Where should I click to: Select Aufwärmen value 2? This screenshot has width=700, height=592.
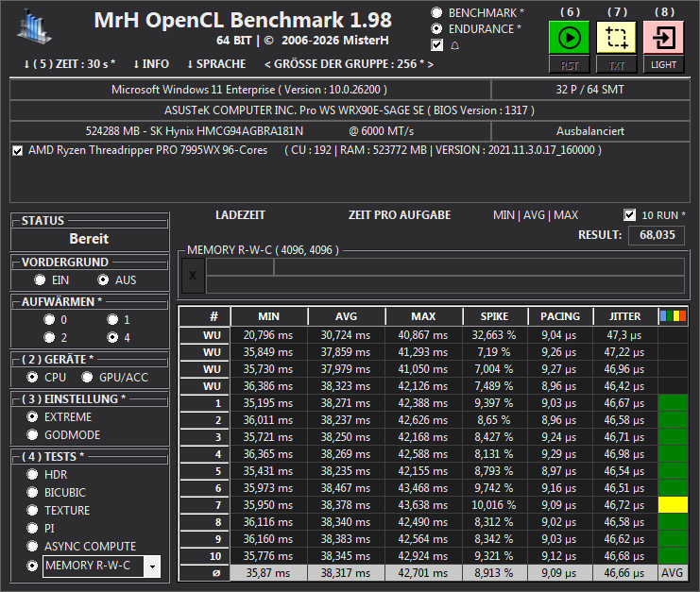click(49, 337)
